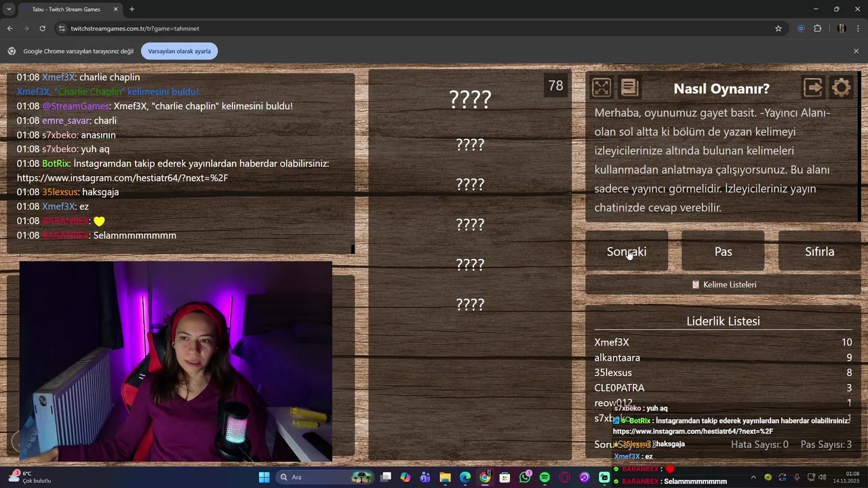Click the Liderlik Listesi heading

click(x=723, y=321)
